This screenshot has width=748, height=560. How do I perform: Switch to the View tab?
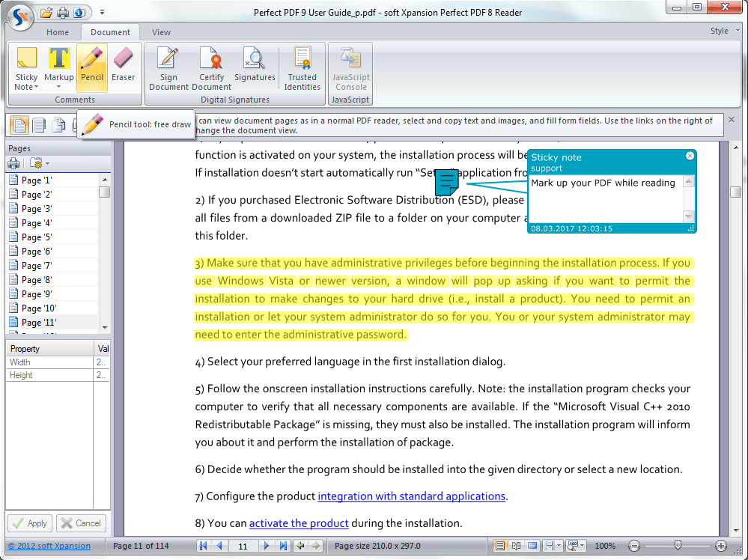click(161, 32)
